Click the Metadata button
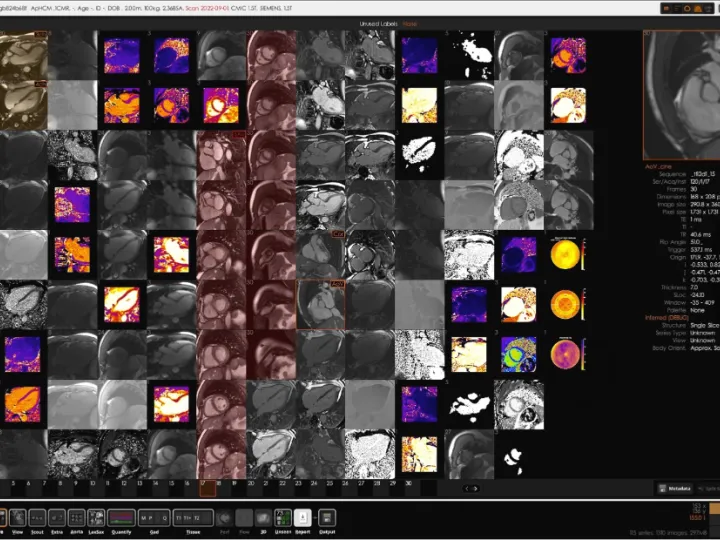The height and width of the screenshot is (540, 720). pyautogui.click(x=674, y=489)
